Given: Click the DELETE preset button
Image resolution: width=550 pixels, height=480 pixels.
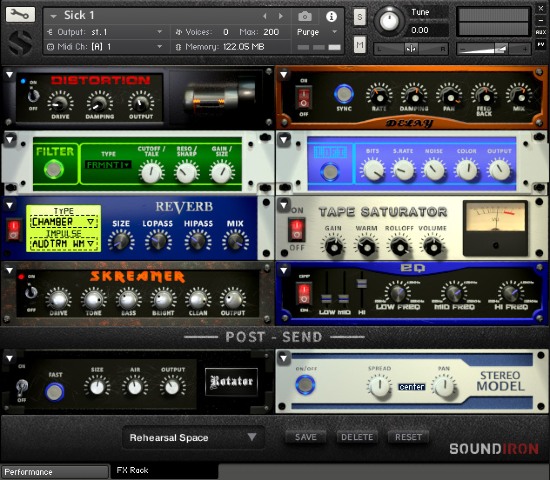Looking at the screenshot, I should tap(357, 437).
